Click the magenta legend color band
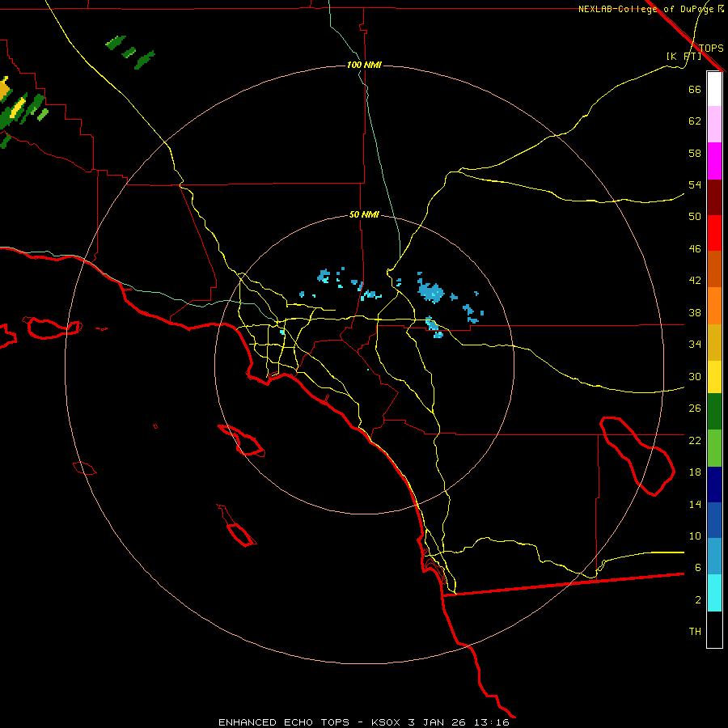 point(714,161)
